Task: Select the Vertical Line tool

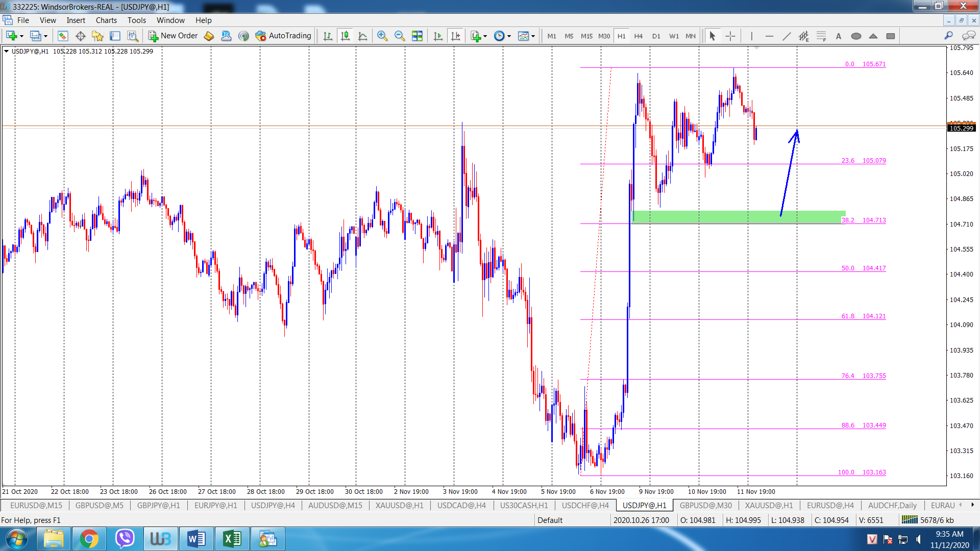Action: [751, 36]
